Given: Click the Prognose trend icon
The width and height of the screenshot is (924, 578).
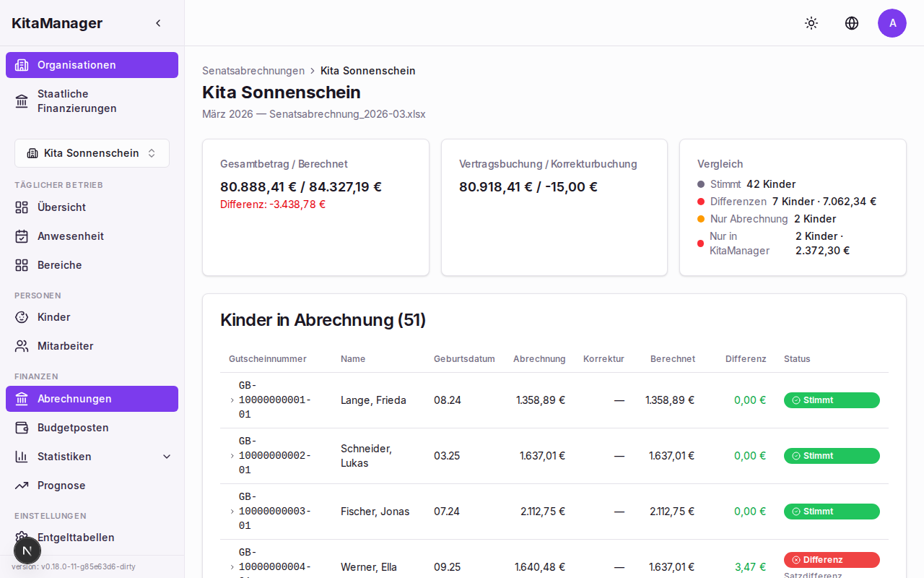Looking at the screenshot, I should point(22,486).
